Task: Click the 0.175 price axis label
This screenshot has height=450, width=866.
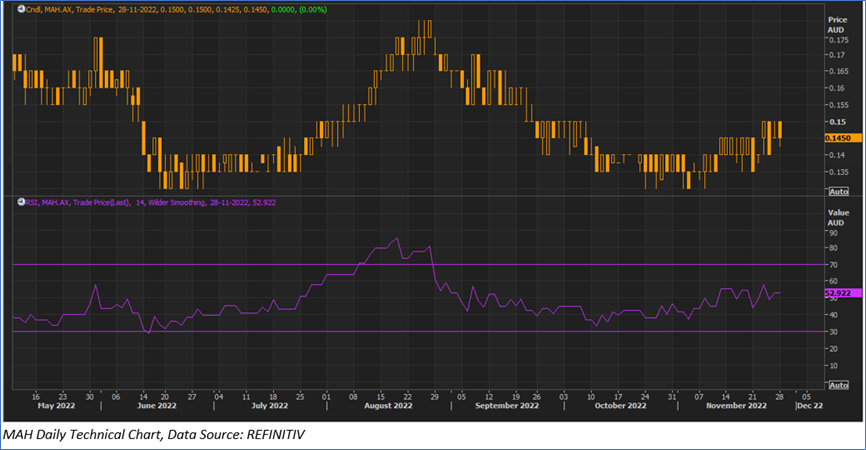Action: tap(839, 40)
